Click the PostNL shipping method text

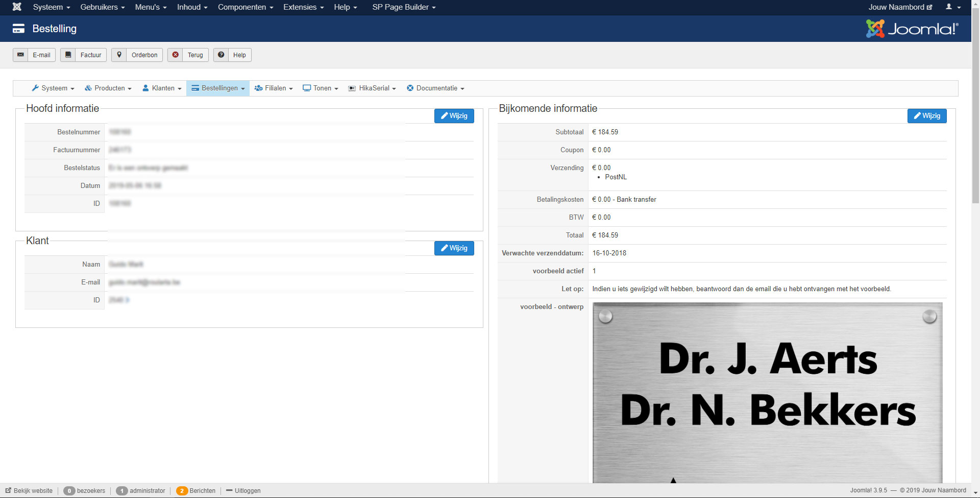616,177
